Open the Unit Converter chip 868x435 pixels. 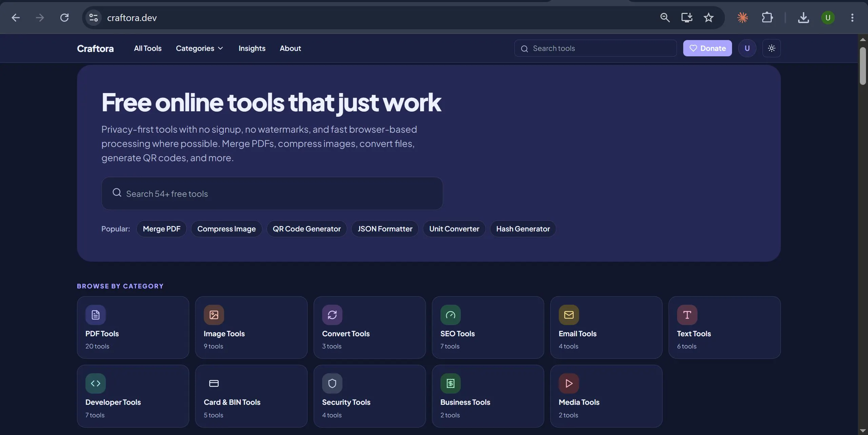tap(454, 229)
